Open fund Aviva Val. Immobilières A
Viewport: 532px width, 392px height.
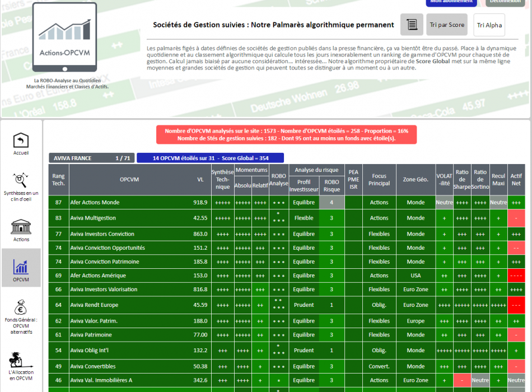pos(101,380)
